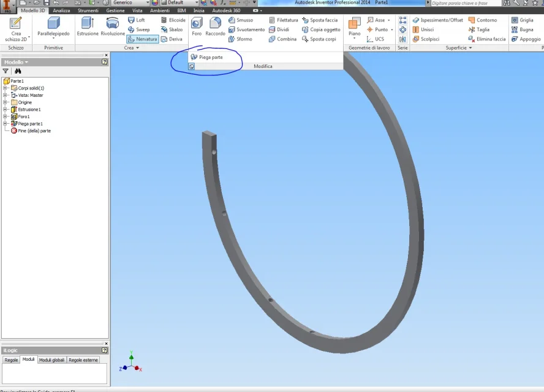Expand the Origine folder node

5,102
